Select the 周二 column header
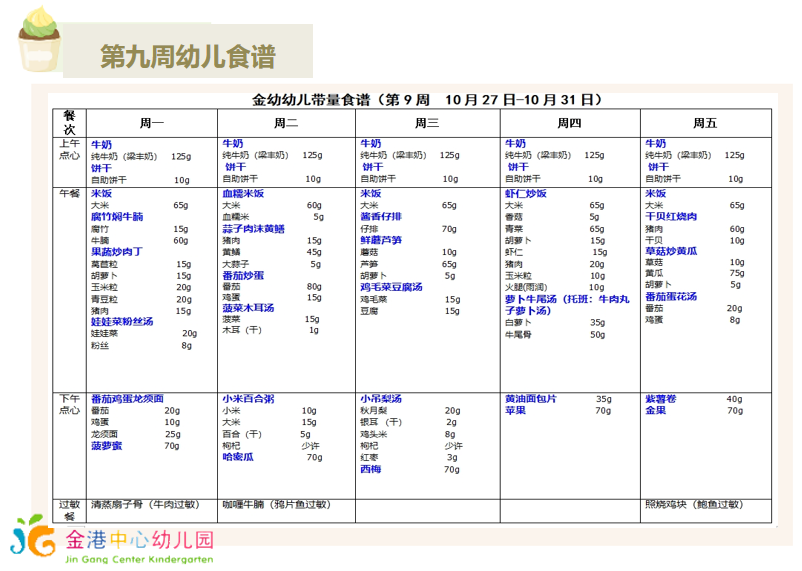This screenshot has height=571, width=802. (286, 123)
